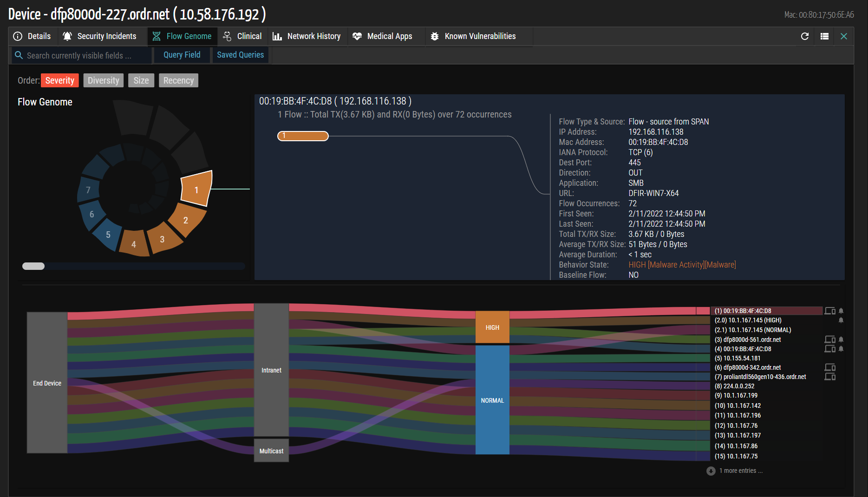Click device icon beside dfp8000d-342.ordr.net

click(x=829, y=367)
